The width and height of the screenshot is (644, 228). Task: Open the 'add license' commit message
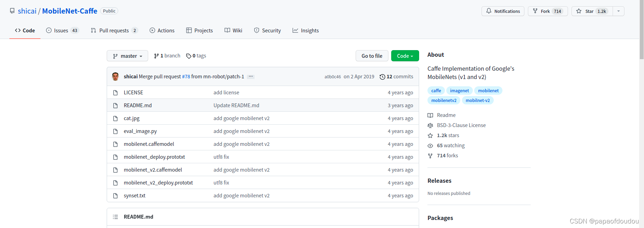(226, 93)
